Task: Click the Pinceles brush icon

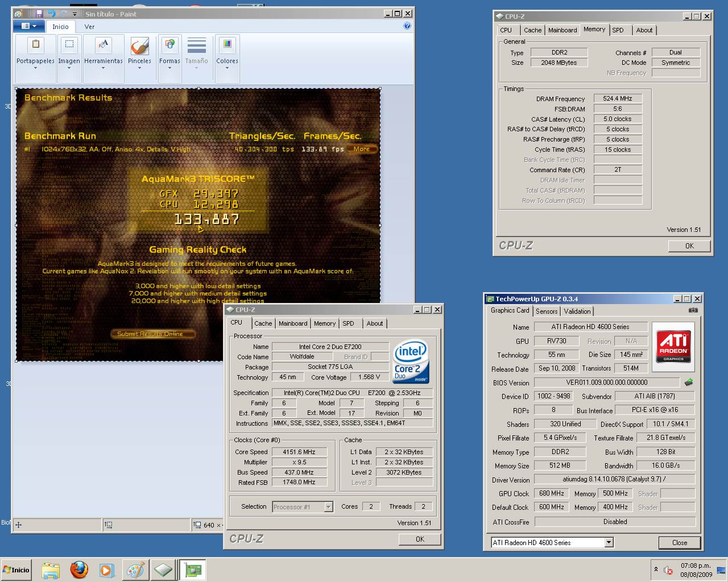Action: pyautogui.click(x=139, y=45)
